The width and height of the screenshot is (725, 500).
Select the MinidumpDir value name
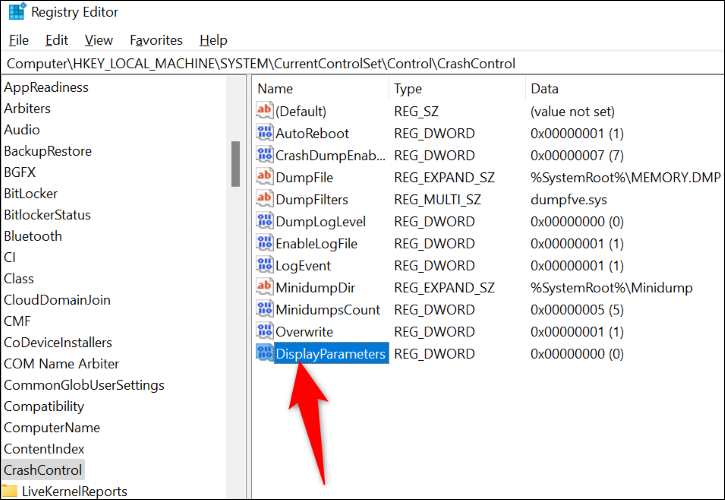tap(315, 288)
